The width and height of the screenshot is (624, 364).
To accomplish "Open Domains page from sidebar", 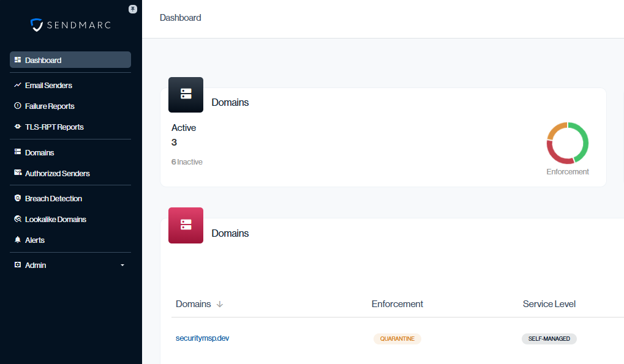I will coord(39,152).
